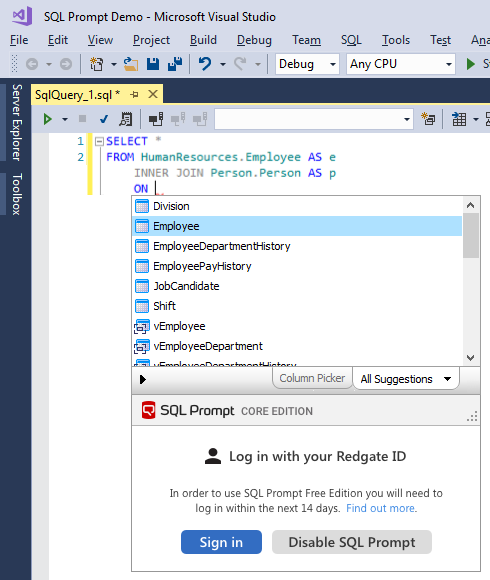
Task: Open the Tools menu
Action: (x=396, y=40)
